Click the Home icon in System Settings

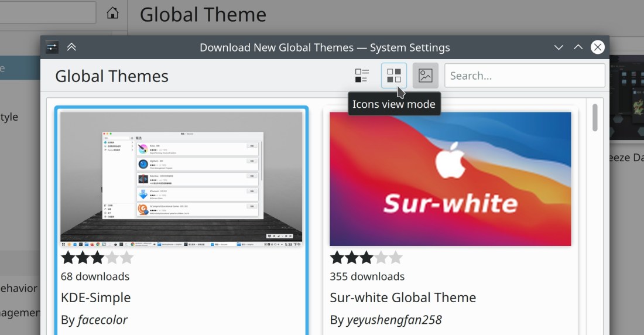(112, 13)
